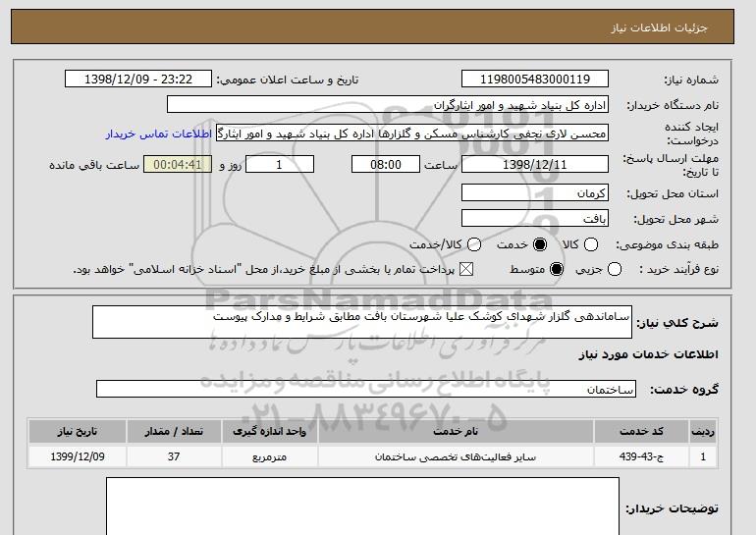Click the تعداد / مقدار column header

174,431
